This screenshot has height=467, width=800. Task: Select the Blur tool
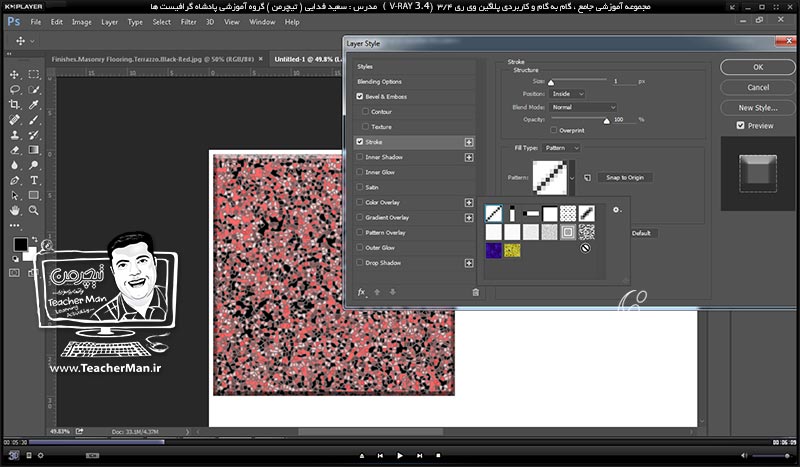click(14, 165)
